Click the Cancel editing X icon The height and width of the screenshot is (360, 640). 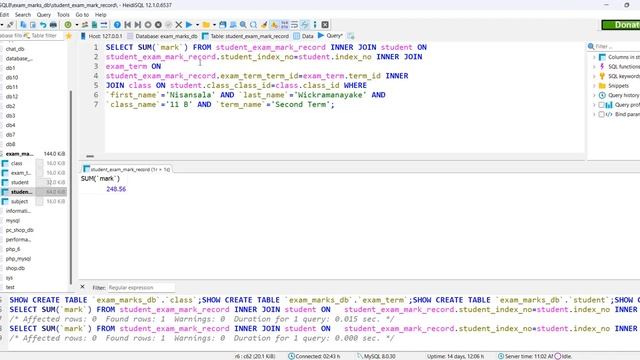(x=178, y=25)
